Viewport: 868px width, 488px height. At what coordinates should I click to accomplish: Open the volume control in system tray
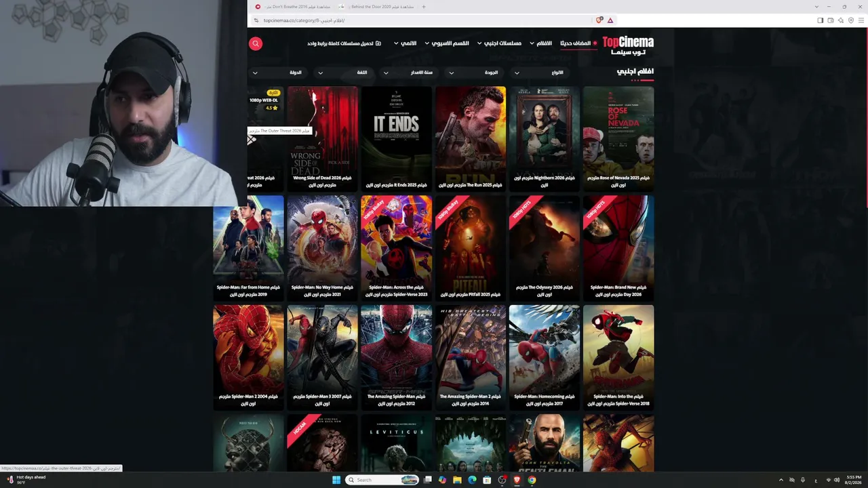point(837,480)
